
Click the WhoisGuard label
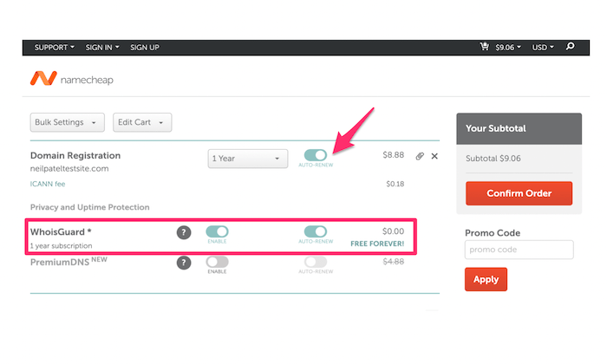click(61, 231)
